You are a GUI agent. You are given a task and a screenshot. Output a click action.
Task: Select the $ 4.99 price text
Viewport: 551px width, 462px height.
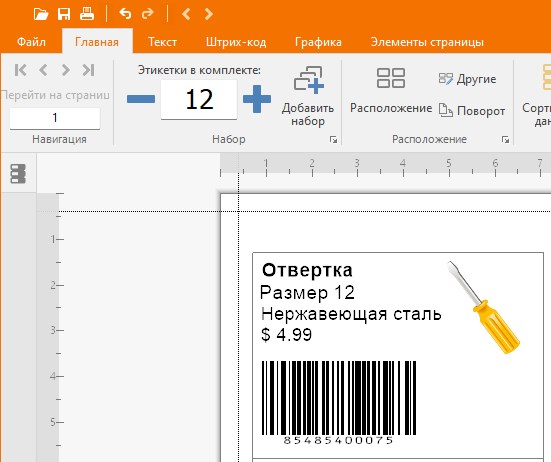[x=286, y=334]
